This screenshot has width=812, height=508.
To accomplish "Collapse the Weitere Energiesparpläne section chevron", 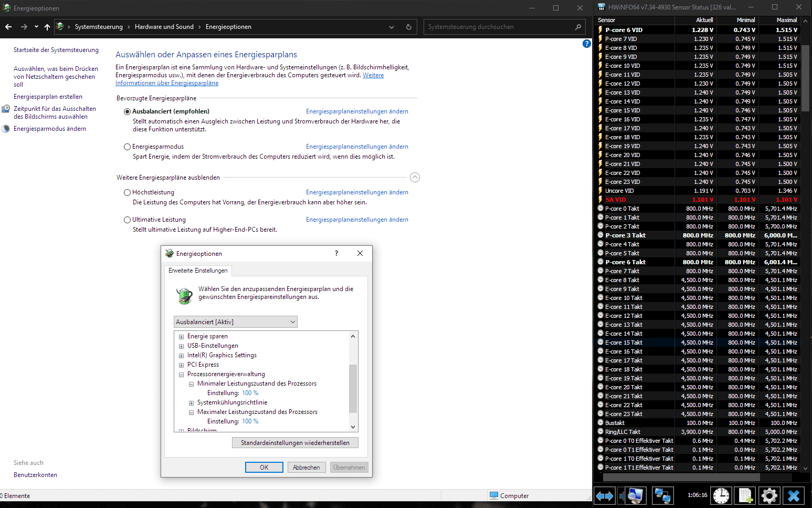I will (415, 177).
